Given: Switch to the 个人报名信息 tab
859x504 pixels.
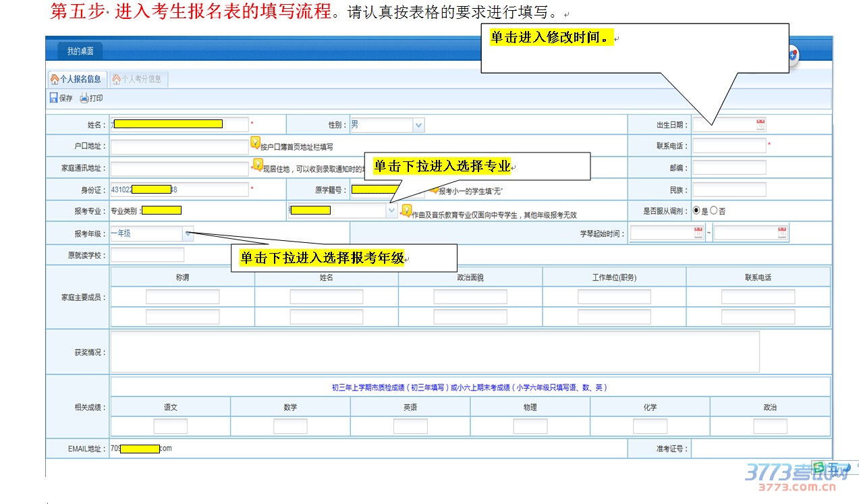Looking at the screenshot, I should [x=76, y=79].
